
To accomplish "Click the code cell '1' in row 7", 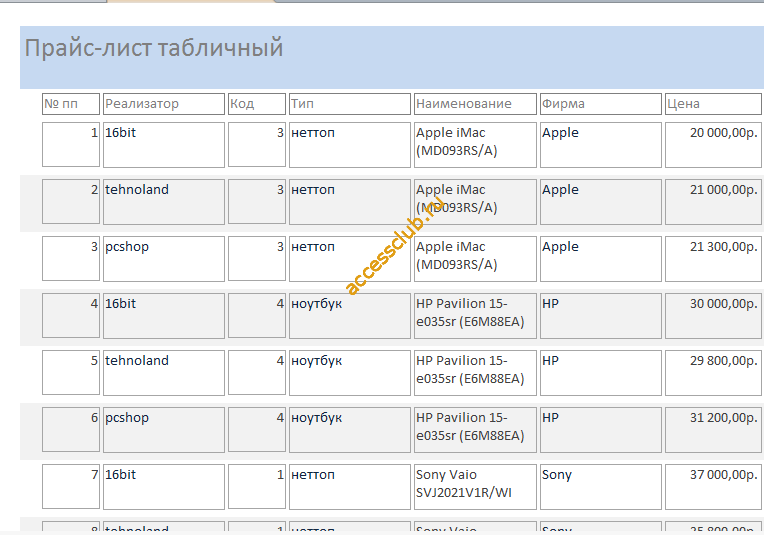I will (x=257, y=487).
